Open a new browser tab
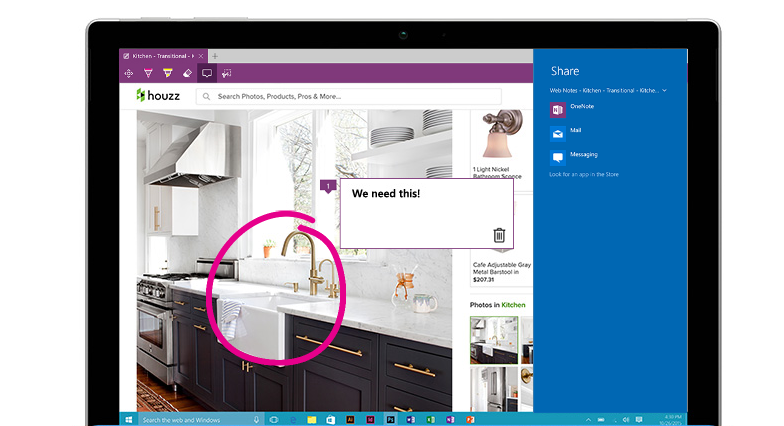This screenshot has width=784, height=426. coord(215,56)
